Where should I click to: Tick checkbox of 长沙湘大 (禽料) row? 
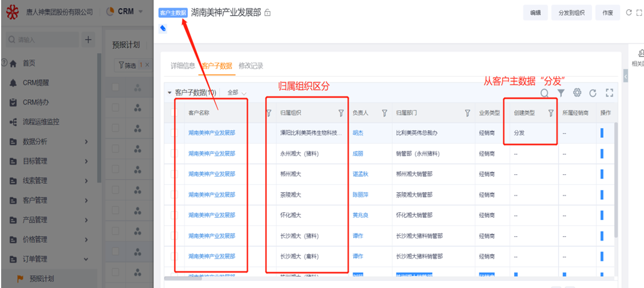point(174,256)
